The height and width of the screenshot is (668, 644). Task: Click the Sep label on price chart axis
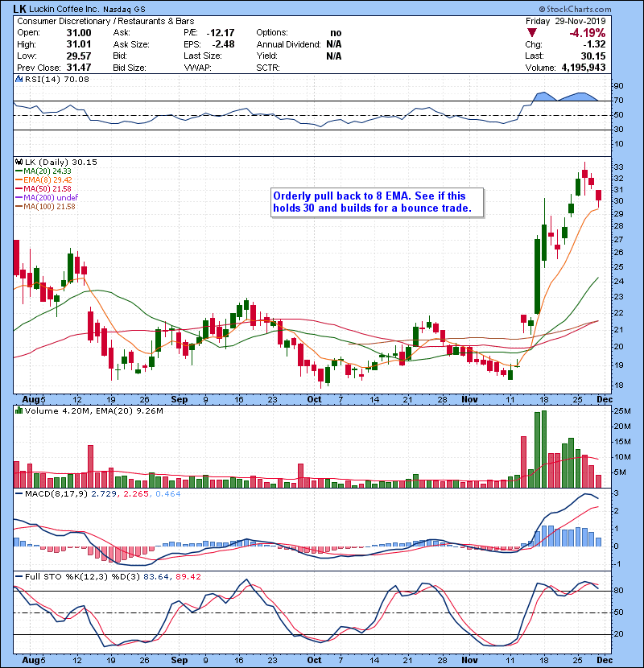click(179, 400)
